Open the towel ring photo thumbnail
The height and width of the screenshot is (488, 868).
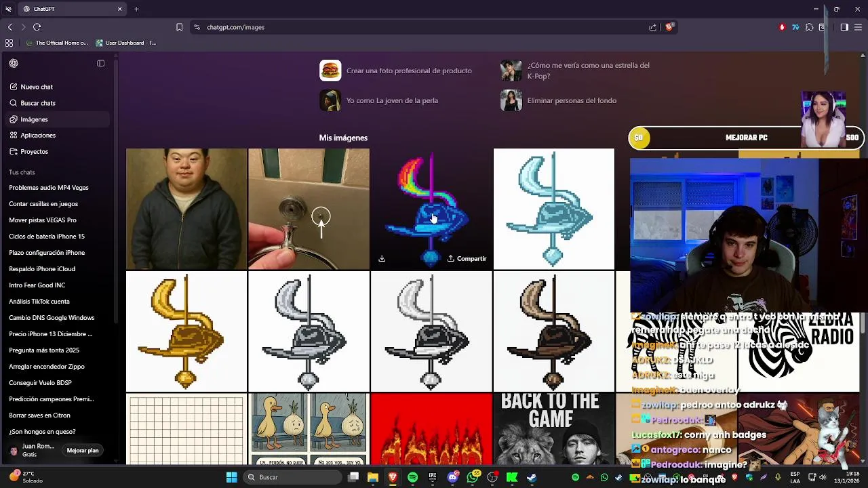pos(309,209)
